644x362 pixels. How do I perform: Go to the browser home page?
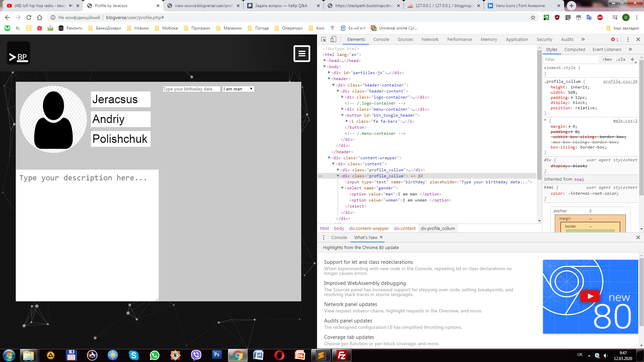click(40, 17)
